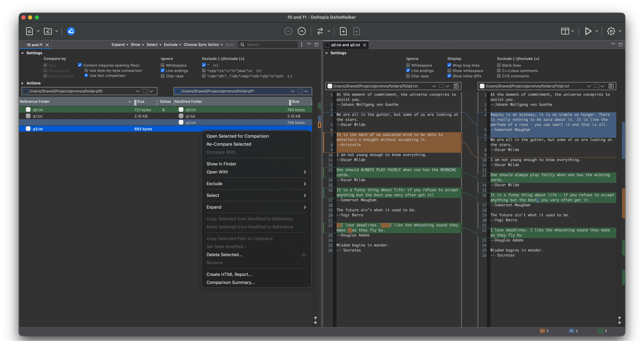Click copy-to-right document toolbar icon

[x=343, y=31]
